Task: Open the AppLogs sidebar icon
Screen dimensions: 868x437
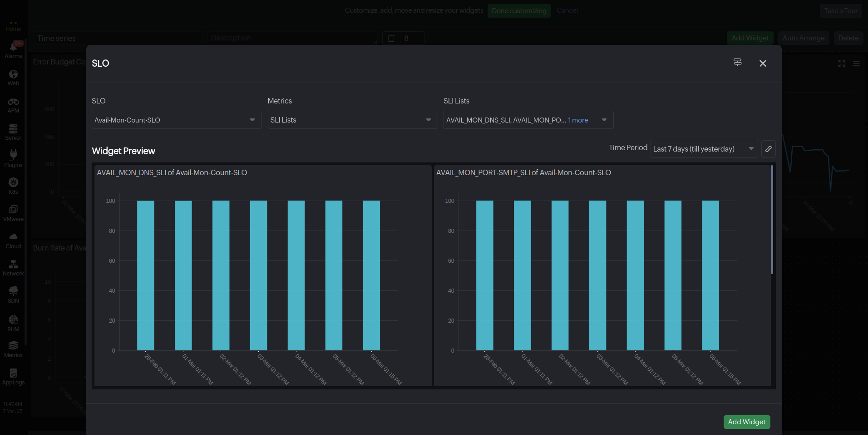Action: [x=13, y=377]
